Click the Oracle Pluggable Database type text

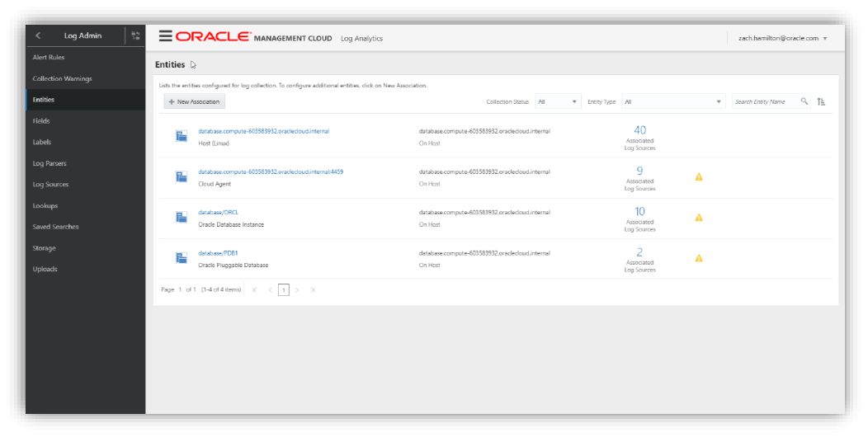(233, 265)
